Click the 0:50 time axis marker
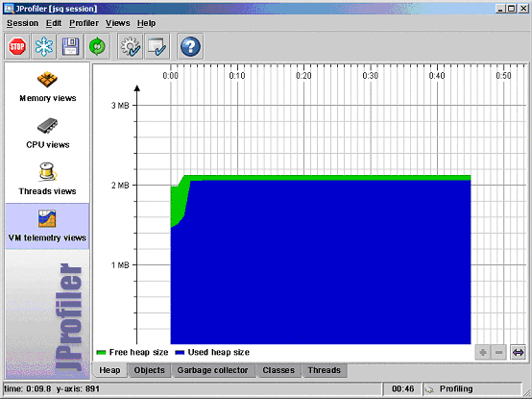 tap(503, 75)
